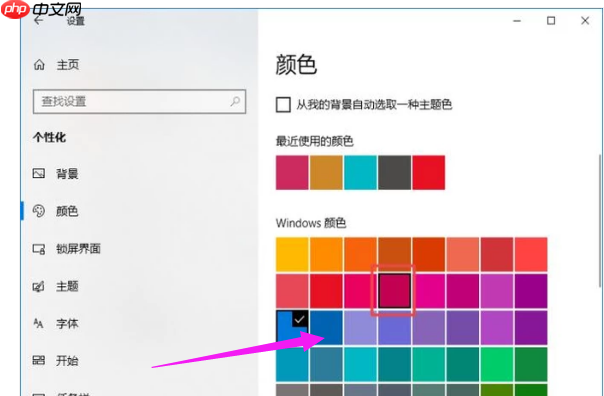Choose the brick red seventh swatch in first row

[497, 255]
